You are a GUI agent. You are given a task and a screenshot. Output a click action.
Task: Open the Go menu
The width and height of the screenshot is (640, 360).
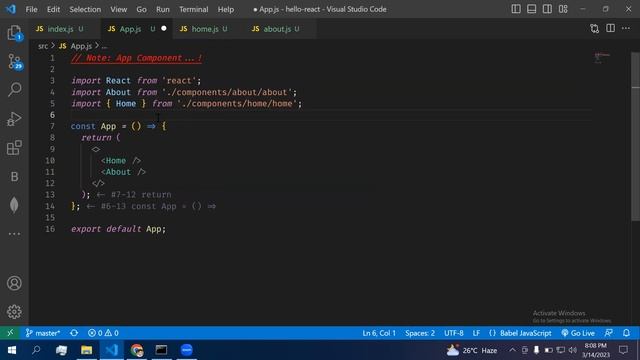[x=141, y=9]
